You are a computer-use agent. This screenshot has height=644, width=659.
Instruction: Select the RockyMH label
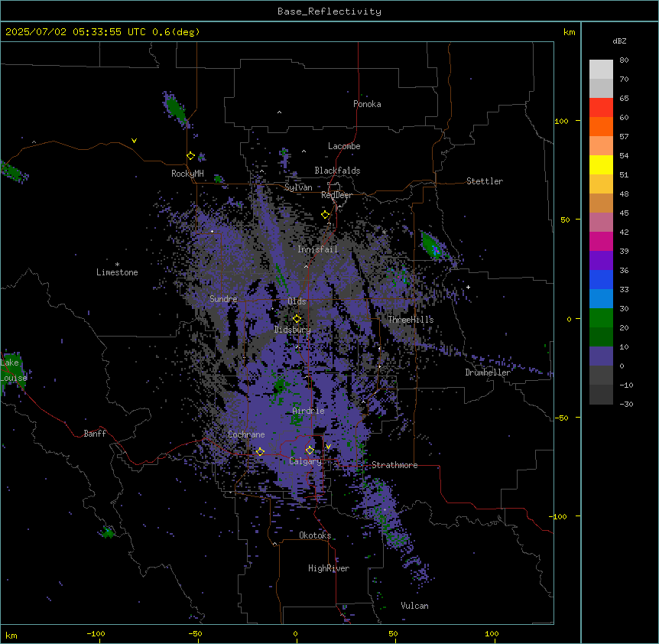[x=187, y=174]
